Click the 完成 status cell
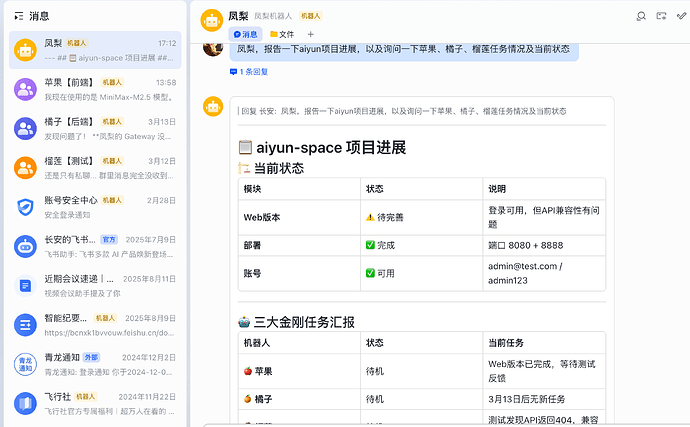Image resolution: width=690 pixels, height=427 pixels. tap(422, 246)
